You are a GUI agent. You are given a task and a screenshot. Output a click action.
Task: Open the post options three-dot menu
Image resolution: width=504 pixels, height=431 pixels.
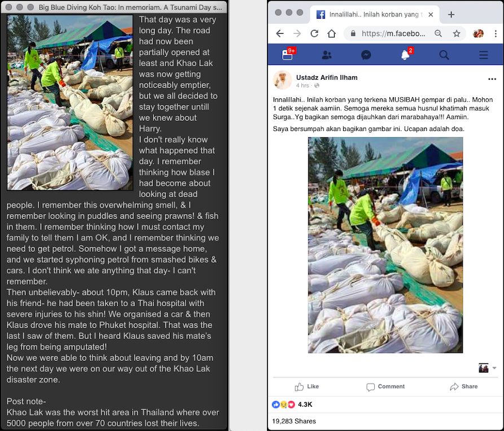click(492, 79)
